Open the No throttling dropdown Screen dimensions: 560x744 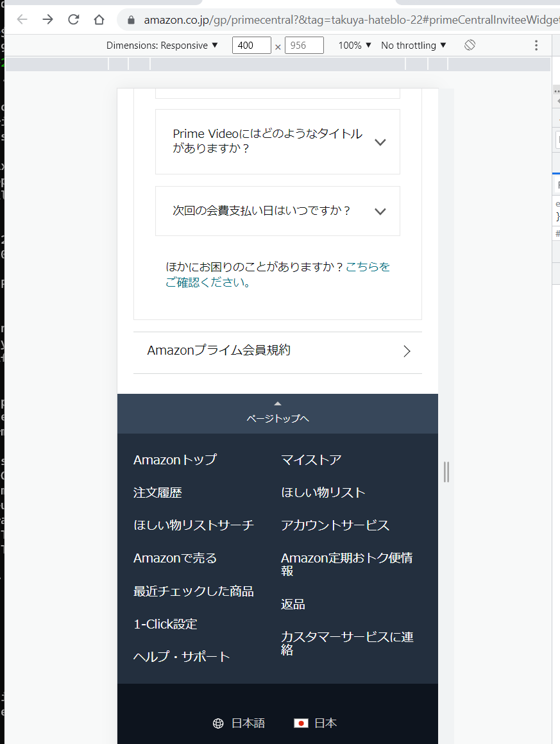point(413,46)
